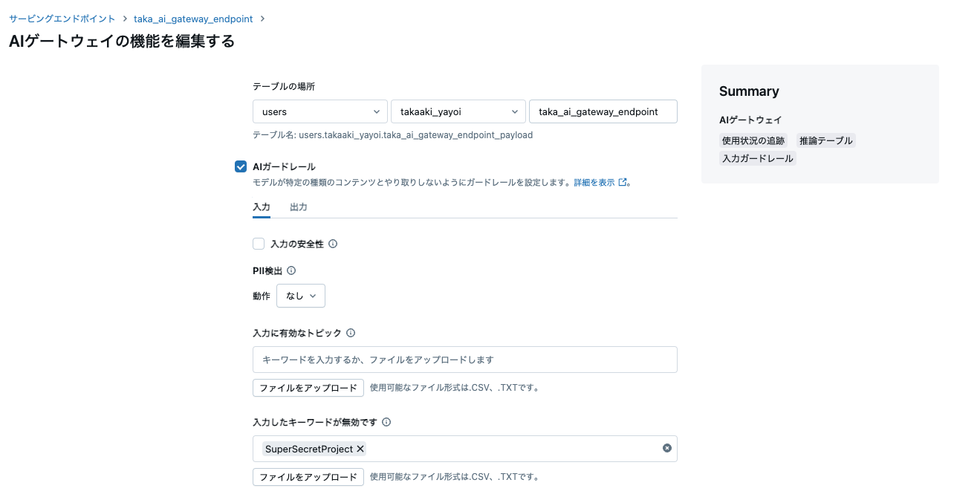This screenshot has width=980, height=497.
Task: Navigate back via サービングエンドポイント breadcrumb
Action: coord(59,19)
